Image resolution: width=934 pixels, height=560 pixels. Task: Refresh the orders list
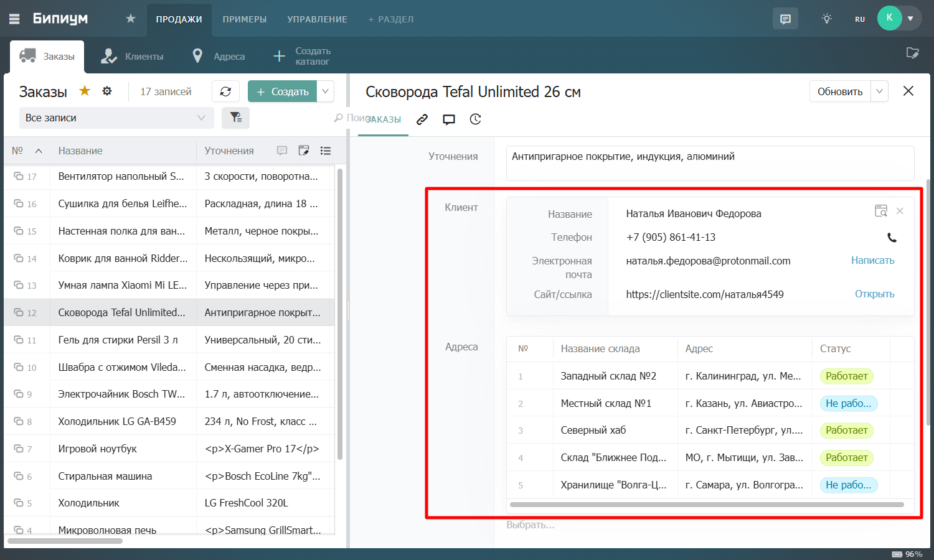[x=225, y=91]
